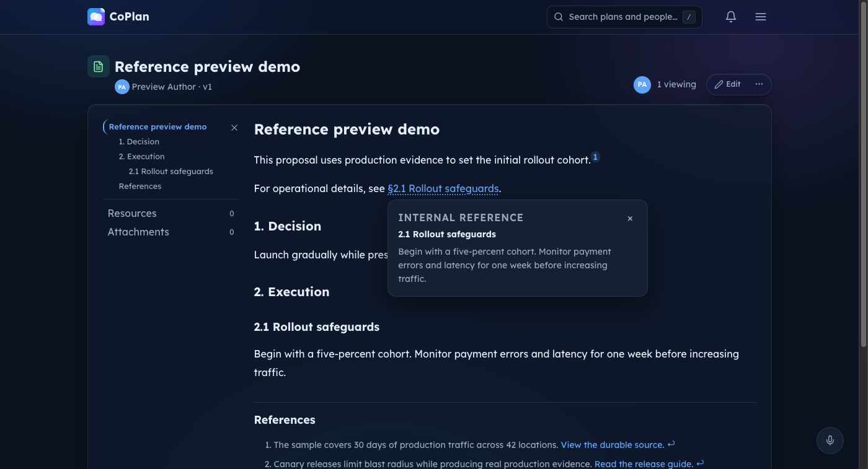The image size is (868, 469).
Task: Follow the §2.1 Rollout safeguards link
Action: (x=443, y=188)
